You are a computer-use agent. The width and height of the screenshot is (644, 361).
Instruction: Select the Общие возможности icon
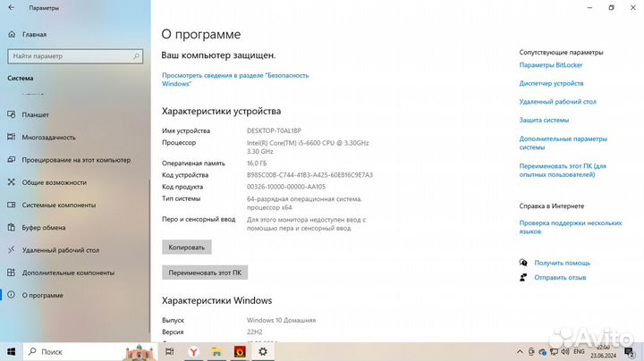pos(12,182)
